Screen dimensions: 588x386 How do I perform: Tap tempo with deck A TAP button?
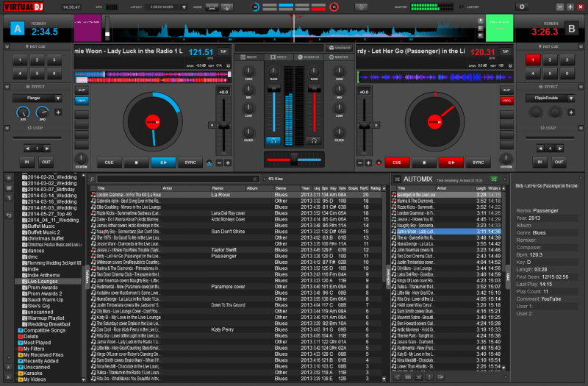(x=223, y=51)
